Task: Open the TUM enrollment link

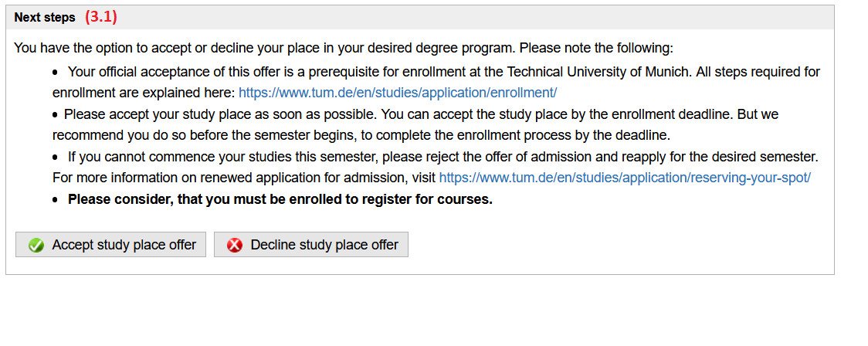Action: tap(397, 93)
